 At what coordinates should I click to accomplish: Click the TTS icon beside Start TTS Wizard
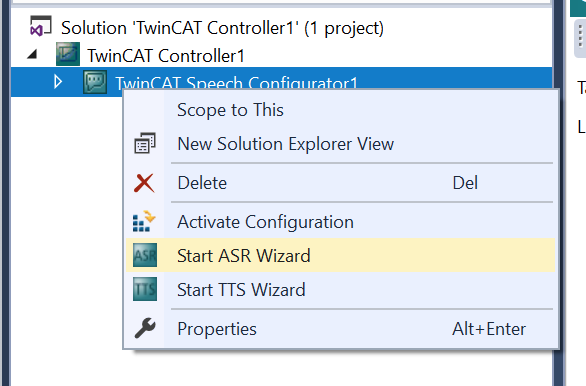point(145,289)
